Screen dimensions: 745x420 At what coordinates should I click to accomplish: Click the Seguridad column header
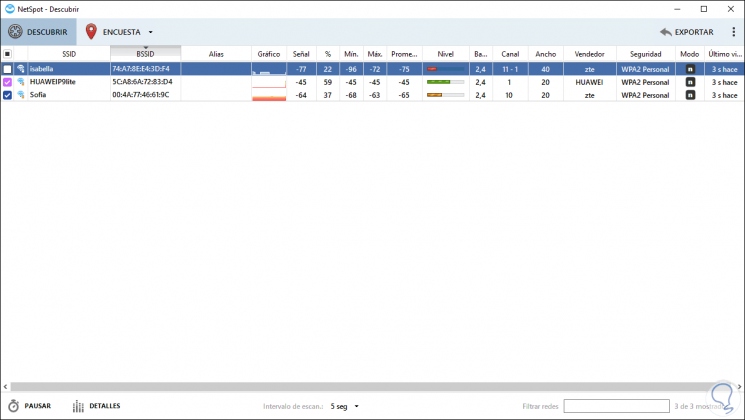tap(646, 54)
